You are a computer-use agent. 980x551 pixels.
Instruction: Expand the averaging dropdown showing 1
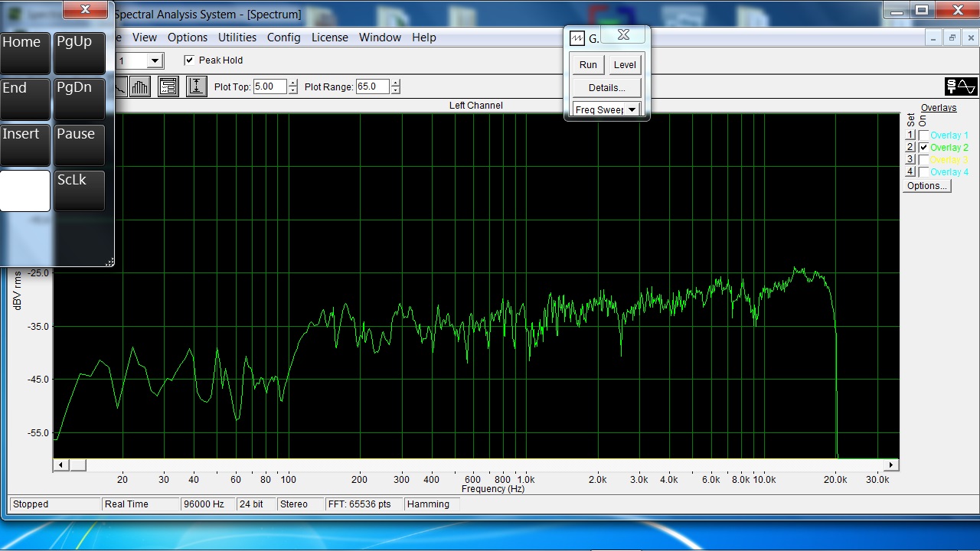pos(155,60)
